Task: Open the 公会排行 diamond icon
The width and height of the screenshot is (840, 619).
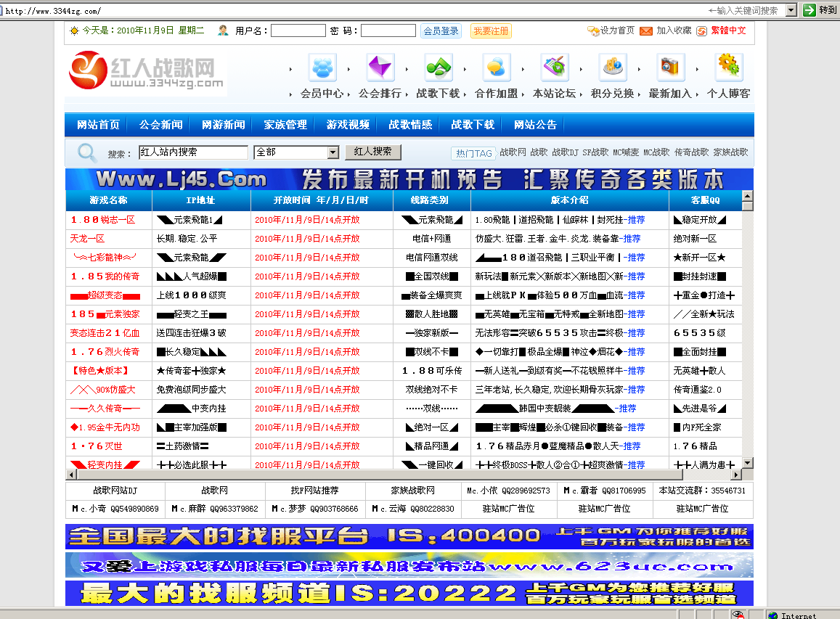Action: point(380,68)
